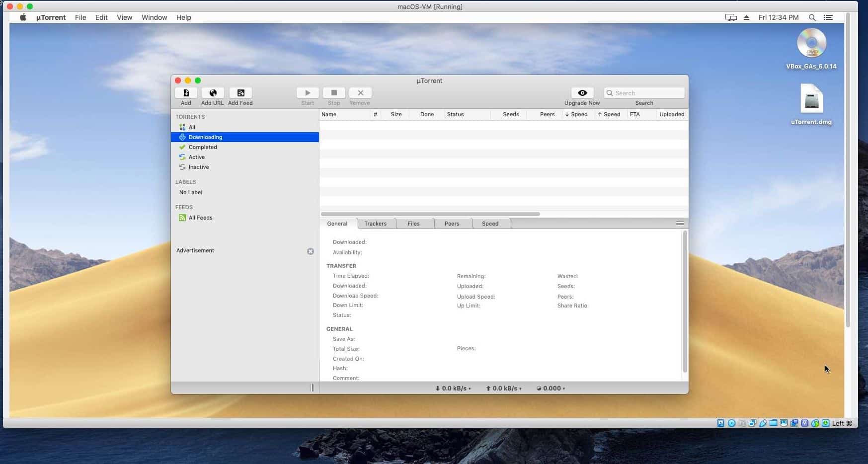Open upload speed limit dropdown in status bar
The image size is (868, 464).
504,388
